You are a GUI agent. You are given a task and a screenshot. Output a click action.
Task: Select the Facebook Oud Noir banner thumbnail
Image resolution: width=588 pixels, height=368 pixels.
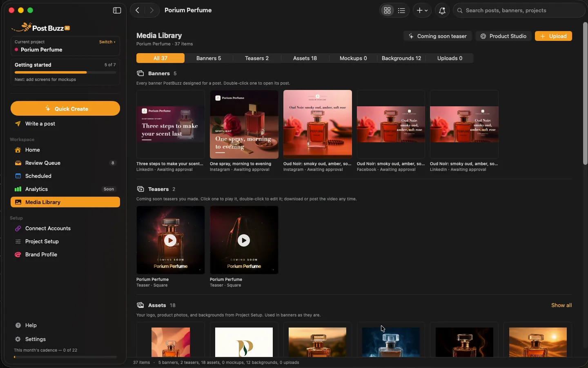[x=391, y=124]
